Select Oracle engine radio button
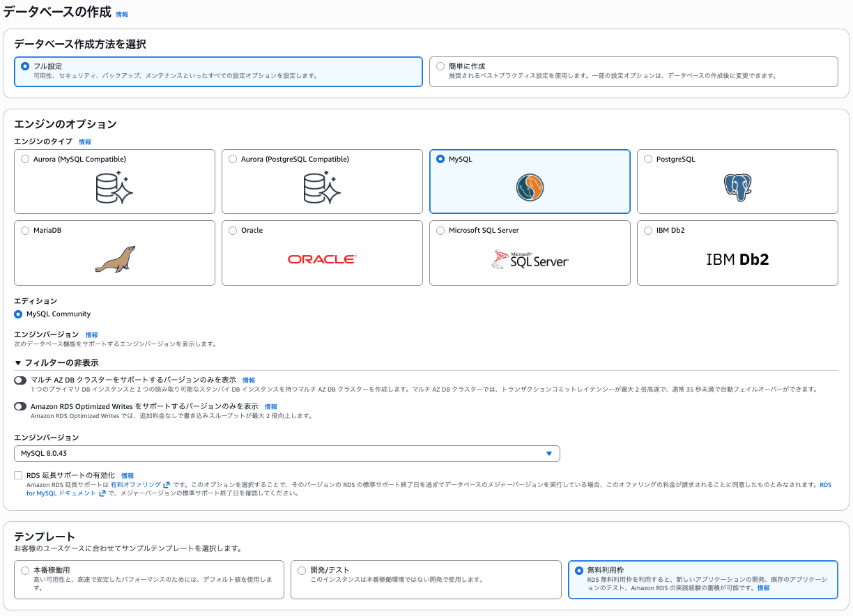 pyautogui.click(x=233, y=230)
